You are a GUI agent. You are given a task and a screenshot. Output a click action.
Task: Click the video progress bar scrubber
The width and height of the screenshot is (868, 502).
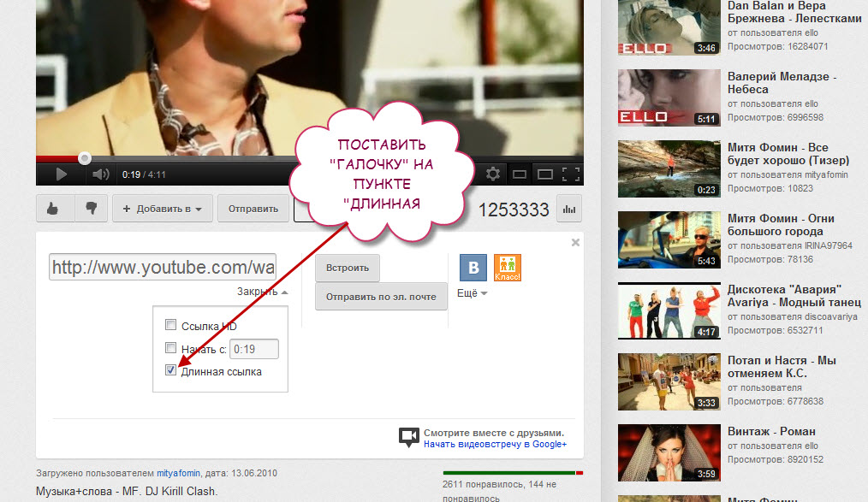tap(84, 159)
